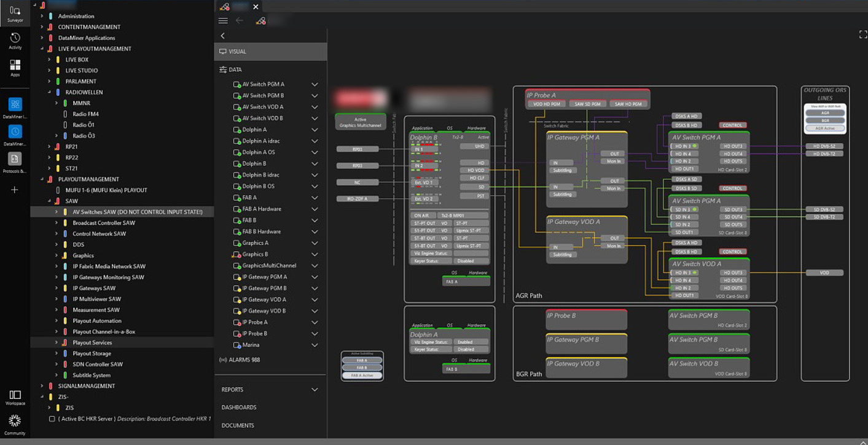Click the Protocols sidebar icon

click(x=15, y=161)
